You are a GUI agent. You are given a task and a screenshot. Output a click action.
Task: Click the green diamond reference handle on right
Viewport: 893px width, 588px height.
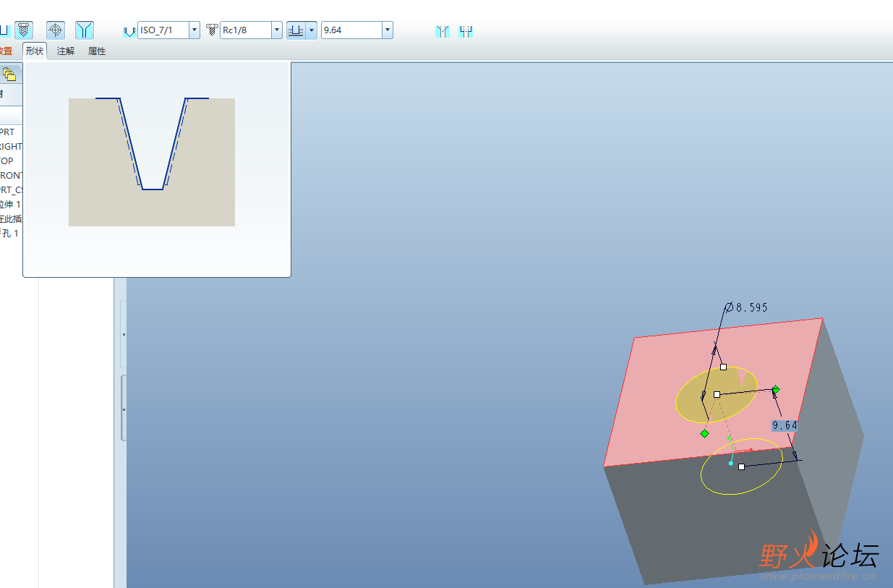pyautogui.click(x=776, y=389)
